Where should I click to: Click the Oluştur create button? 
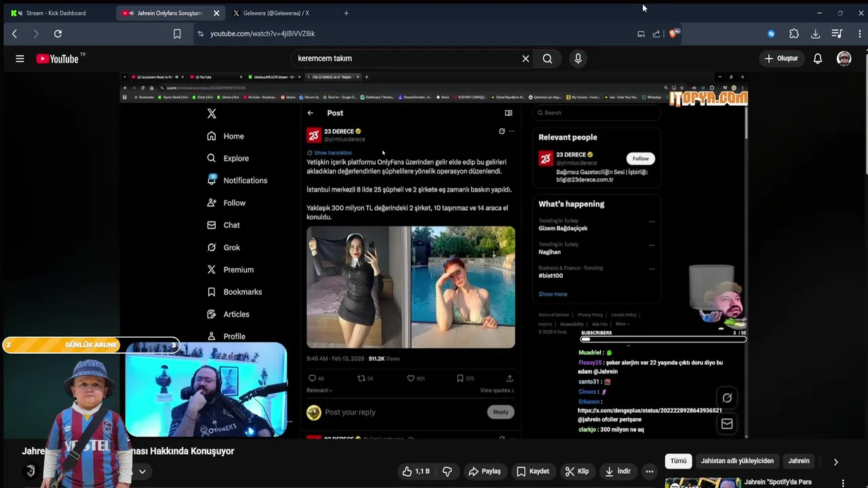[781, 59]
